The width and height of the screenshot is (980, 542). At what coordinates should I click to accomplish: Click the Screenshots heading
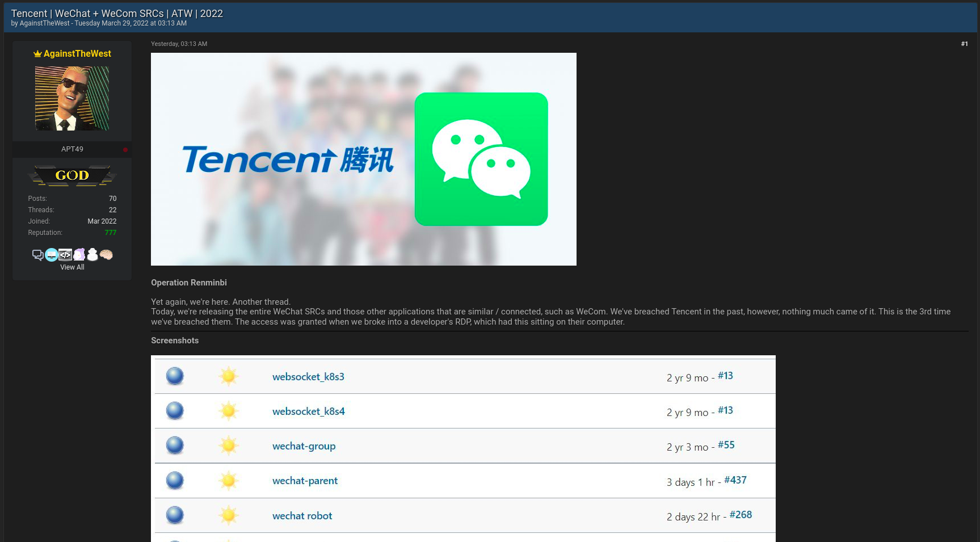pyautogui.click(x=175, y=341)
